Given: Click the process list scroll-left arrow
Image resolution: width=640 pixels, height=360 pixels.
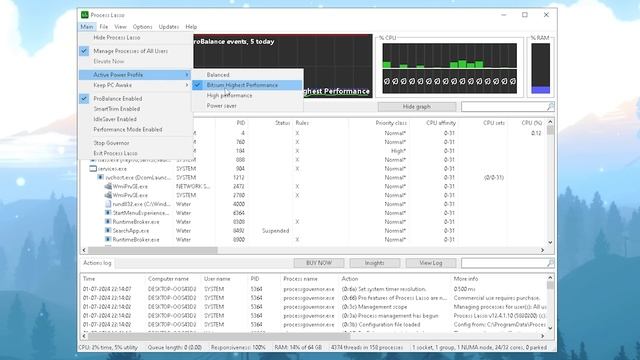Looking at the screenshot, I should coord(84,250).
